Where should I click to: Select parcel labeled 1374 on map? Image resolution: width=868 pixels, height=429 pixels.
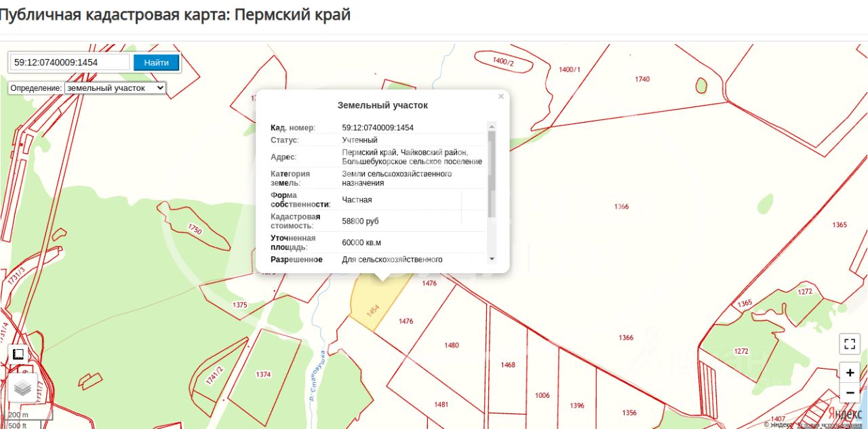(263, 374)
